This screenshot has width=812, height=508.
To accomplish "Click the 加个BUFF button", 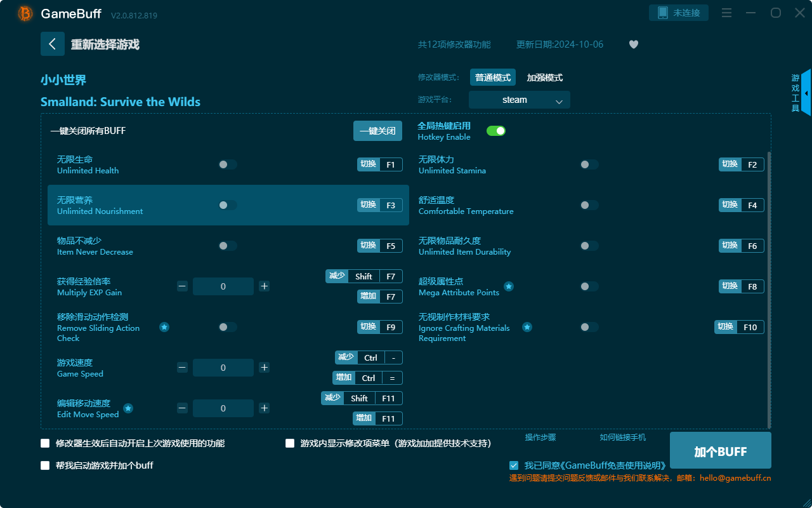I will click(720, 450).
